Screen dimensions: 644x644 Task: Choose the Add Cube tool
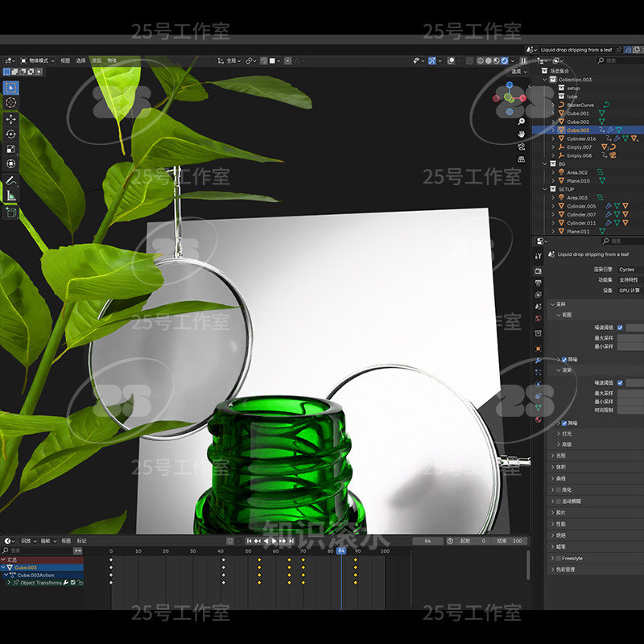tap(11, 213)
